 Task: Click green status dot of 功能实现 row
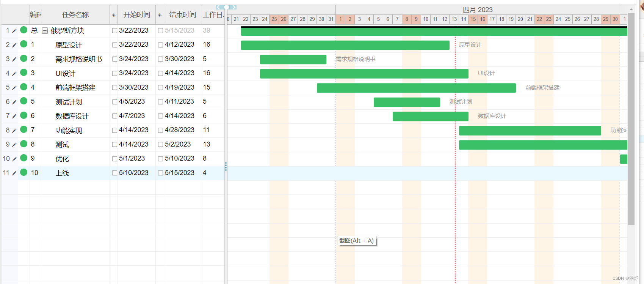tap(24, 129)
